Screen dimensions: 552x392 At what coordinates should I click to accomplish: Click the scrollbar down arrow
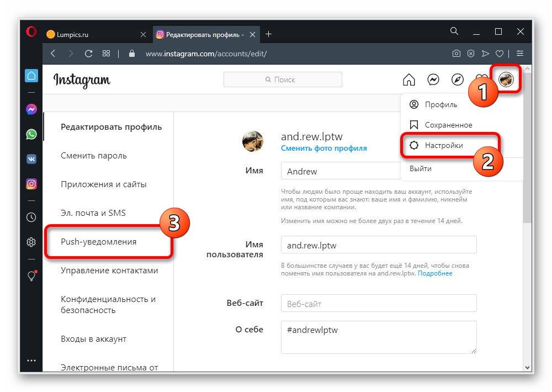pyautogui.click(x=527, y=367)
